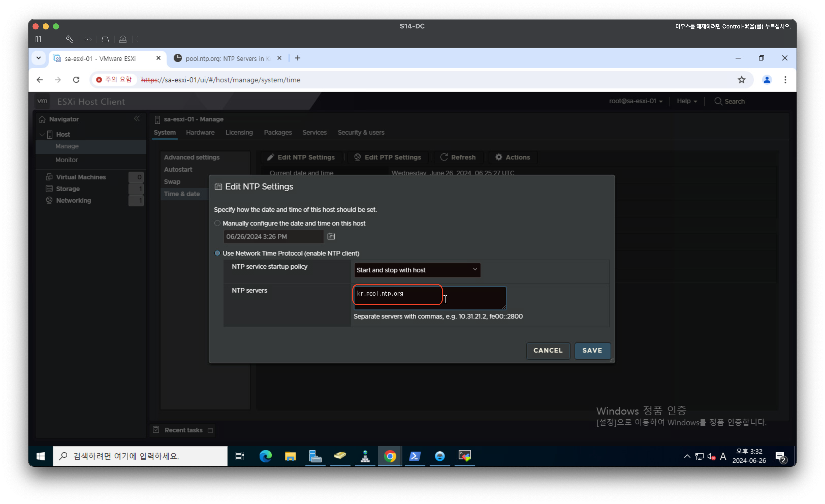Select Use Network Time Protocol radio button

point(217,253)
